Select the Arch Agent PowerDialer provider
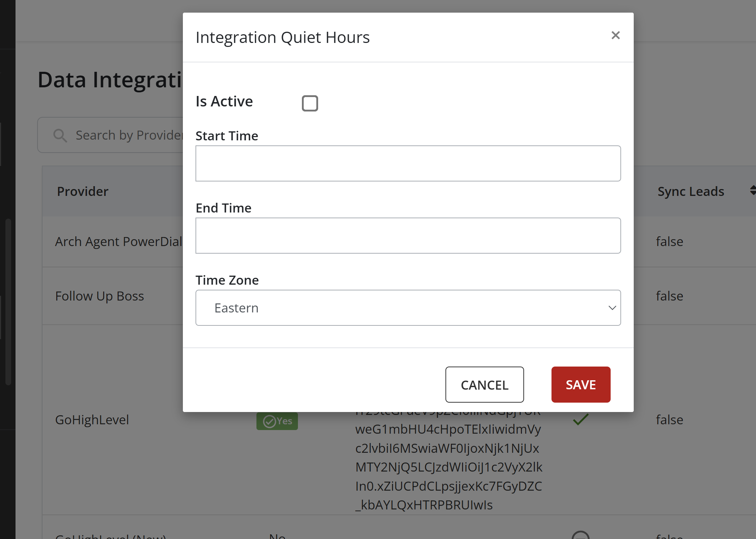 coord(118,241)
